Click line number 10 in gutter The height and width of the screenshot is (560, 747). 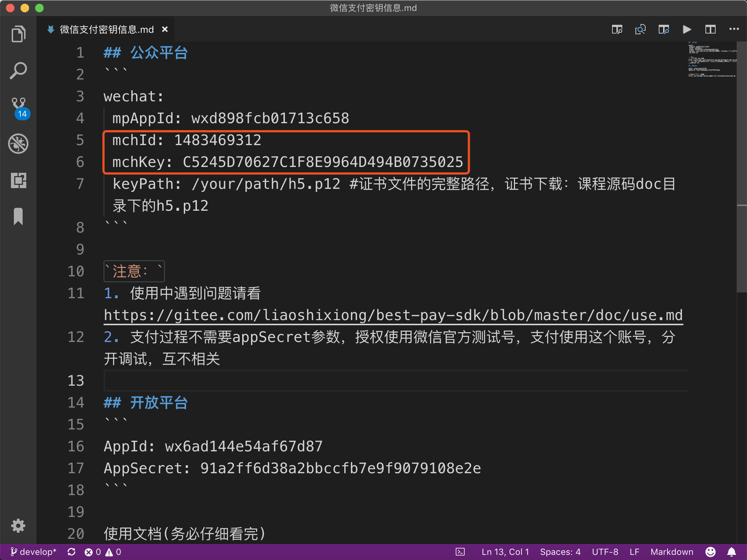pyautogui.click(x=76, y=272)
